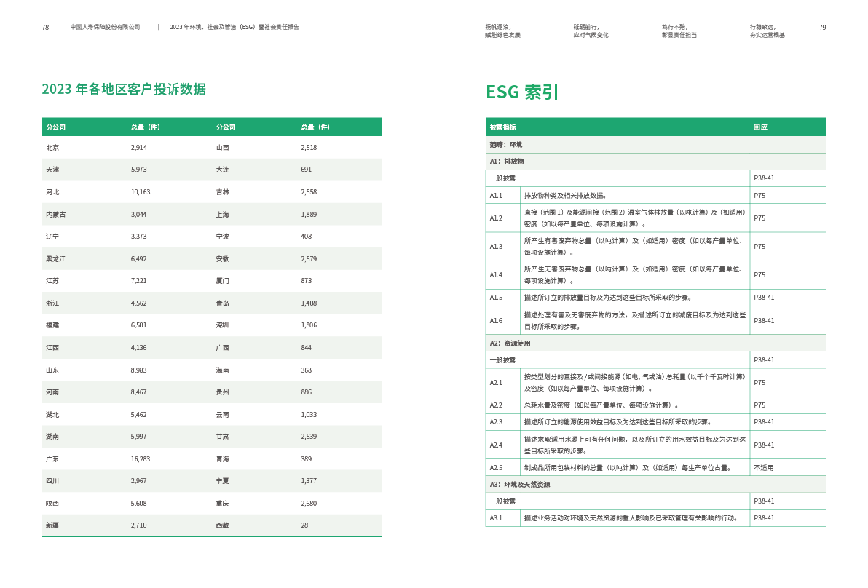This screenshot has width=868, height=588.
Task: Open page reference P75 for A1.1
Action: 759,195
